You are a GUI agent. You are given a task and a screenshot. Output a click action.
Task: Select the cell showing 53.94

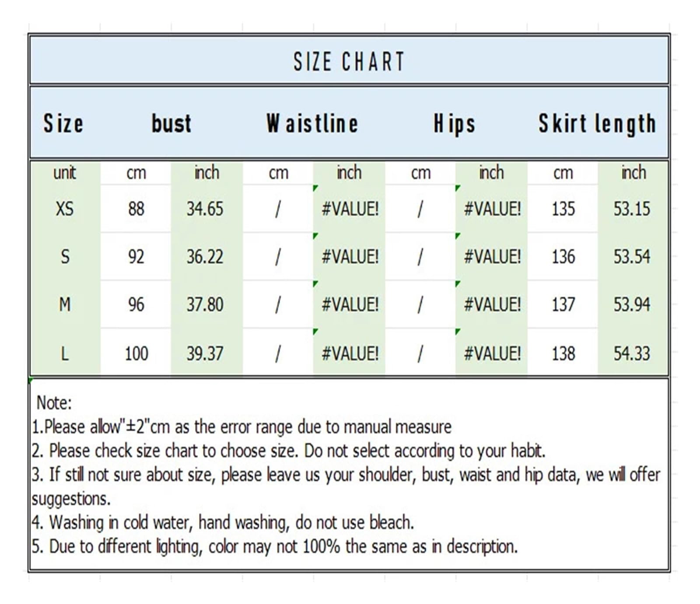632,304
